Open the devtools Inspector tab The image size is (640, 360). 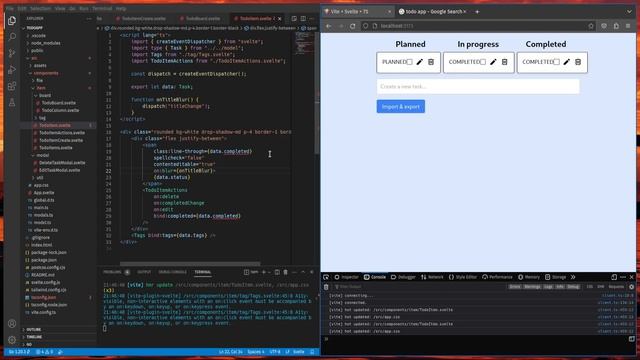[x=346, y=277]
